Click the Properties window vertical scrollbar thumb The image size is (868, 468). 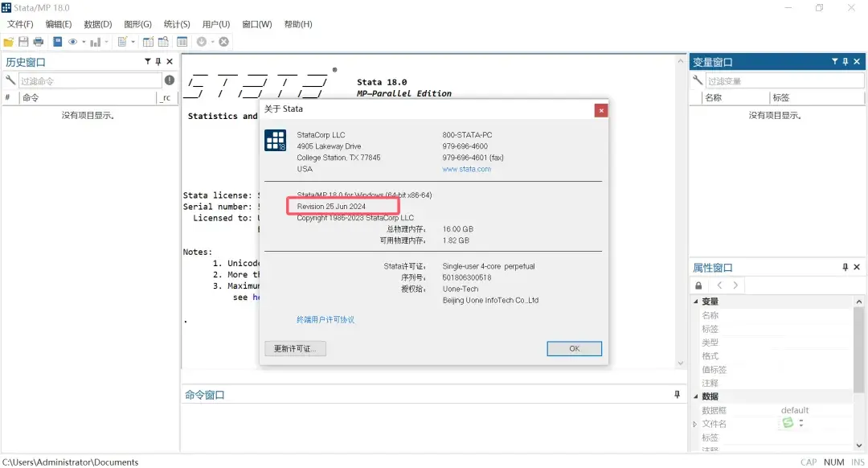(858, 351)
